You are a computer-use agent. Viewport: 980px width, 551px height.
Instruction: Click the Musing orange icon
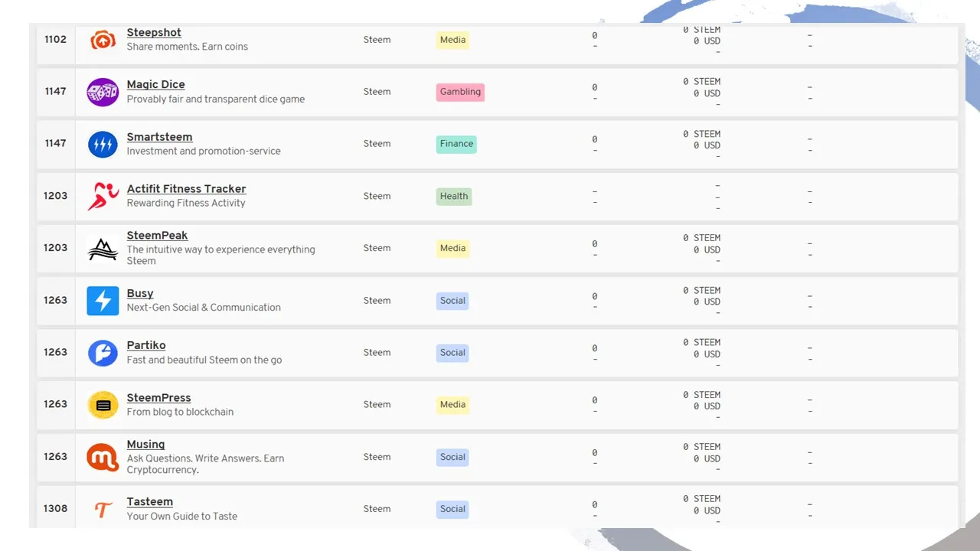(x=103, y=457)
